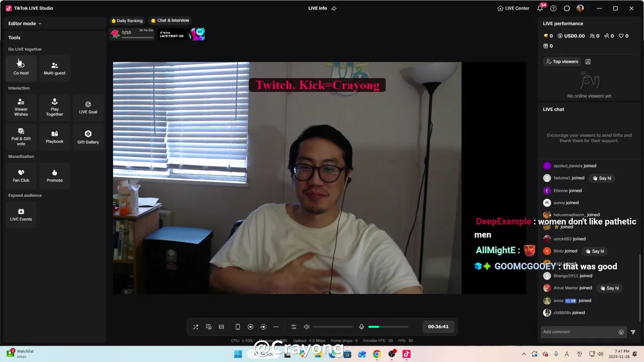Open Windows Start menu
The width and height of the screenshot is (644, 362).
[x=238, y=354]
